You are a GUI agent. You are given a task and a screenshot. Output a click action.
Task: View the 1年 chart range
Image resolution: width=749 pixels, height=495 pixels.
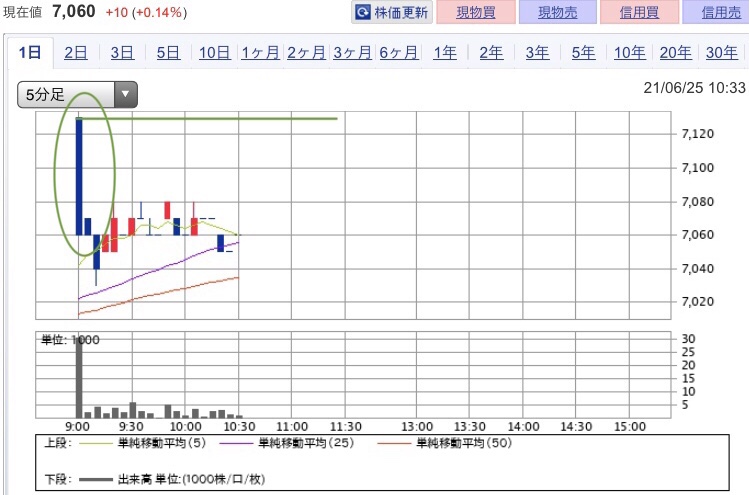click(x=445, y=52)
